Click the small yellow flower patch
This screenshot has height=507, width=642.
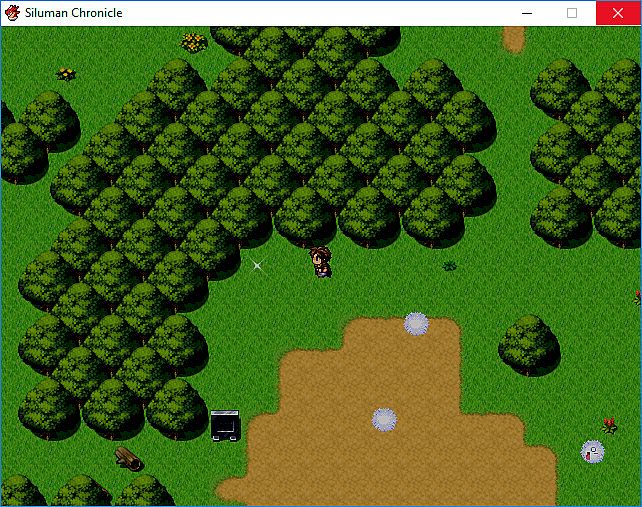[66, 74]
